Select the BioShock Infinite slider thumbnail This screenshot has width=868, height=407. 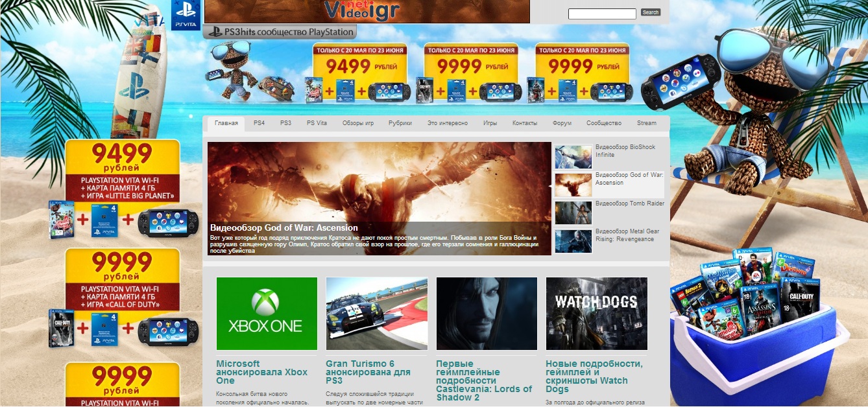coord(573,157)
